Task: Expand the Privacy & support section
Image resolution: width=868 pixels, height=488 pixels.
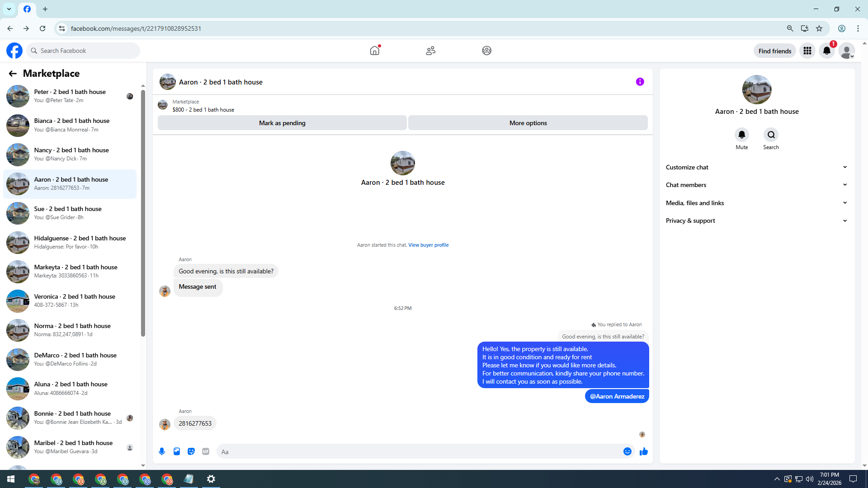Action: click(x=756, y=221)
